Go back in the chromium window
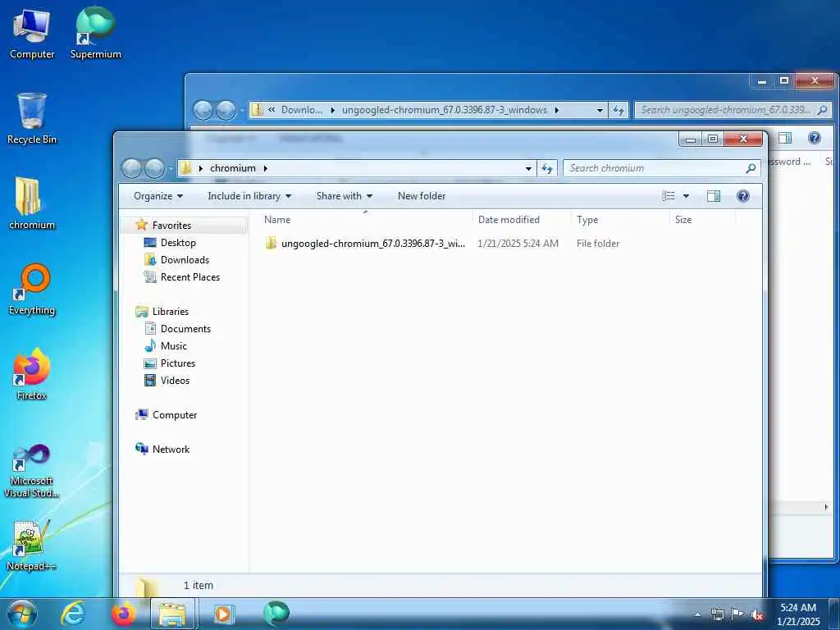This screenshot has width=840, height=630. click(x=131, y=168)
